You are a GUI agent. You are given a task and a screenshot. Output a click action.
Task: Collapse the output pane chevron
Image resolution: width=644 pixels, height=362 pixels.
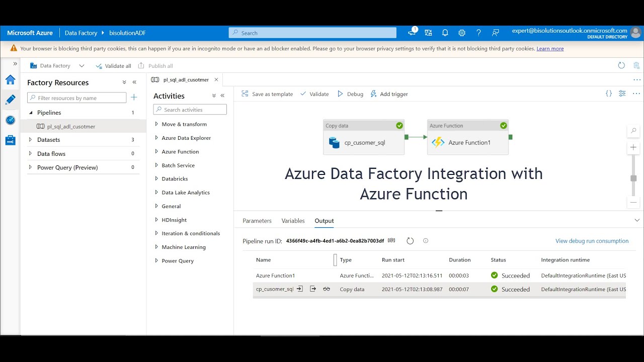point(637,220)
